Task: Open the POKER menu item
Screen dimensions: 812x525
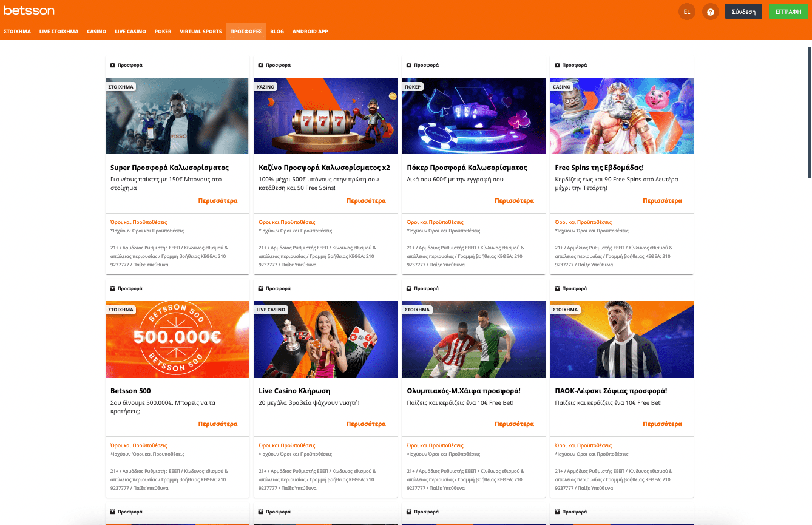Action: pos(163,32)
